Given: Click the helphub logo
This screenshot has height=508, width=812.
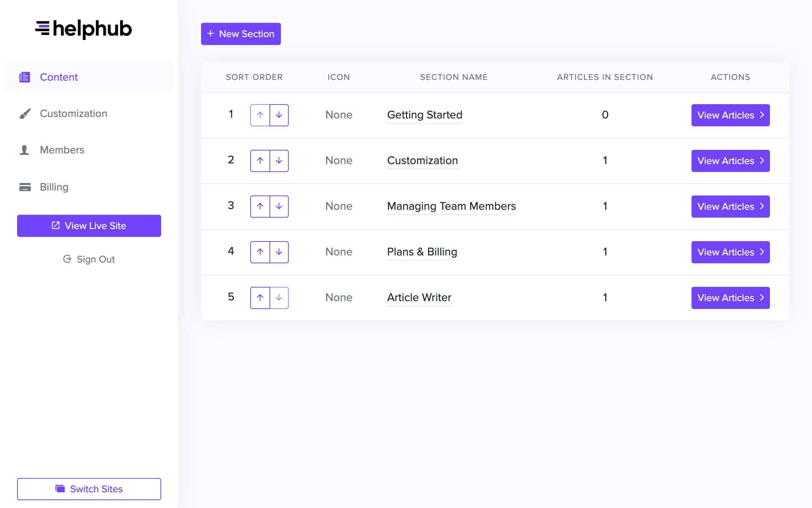Looking at the screenshot, I should point(83,29).
